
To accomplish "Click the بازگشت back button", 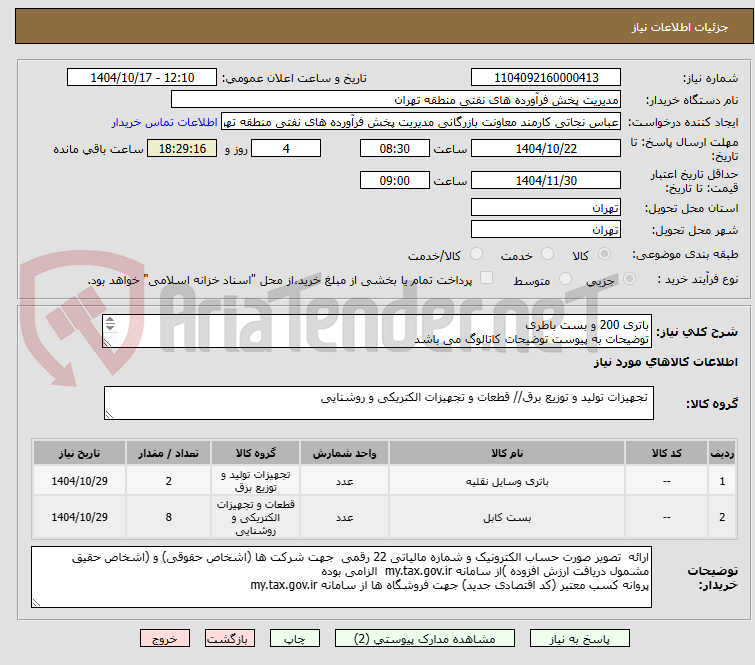I will tap(229, 639).
